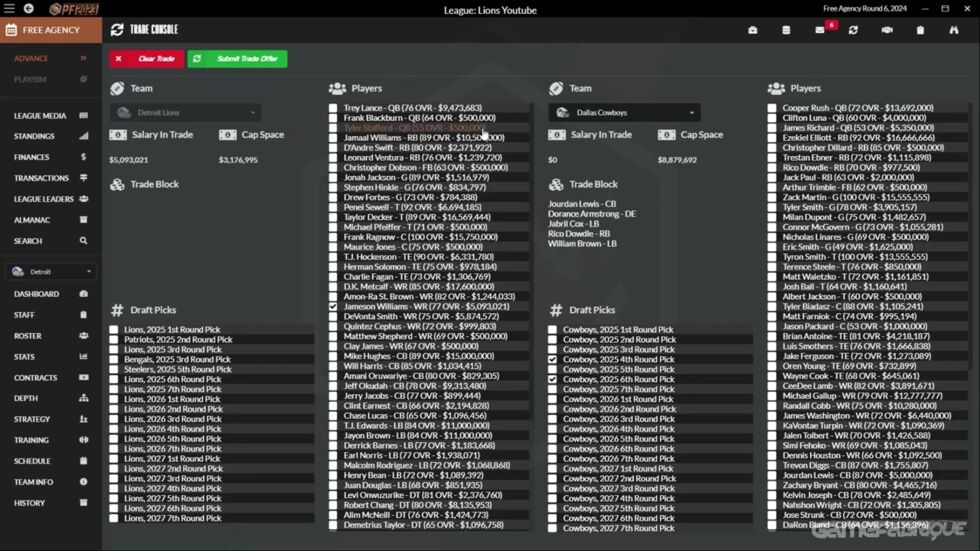Open the Detroit sidebar team selector
Viewport: 980px width, 551px height.
pyautogui.click(x=51, y=272)
